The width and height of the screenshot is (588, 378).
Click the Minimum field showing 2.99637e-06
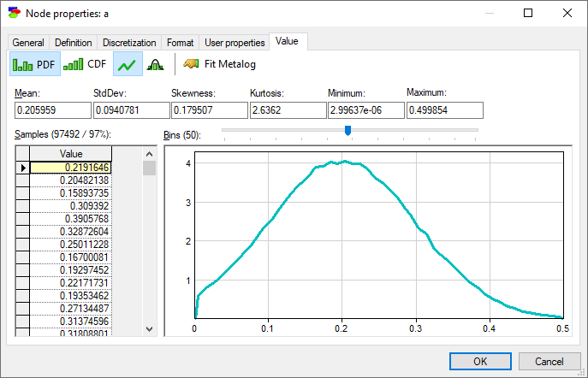point(366,110)
